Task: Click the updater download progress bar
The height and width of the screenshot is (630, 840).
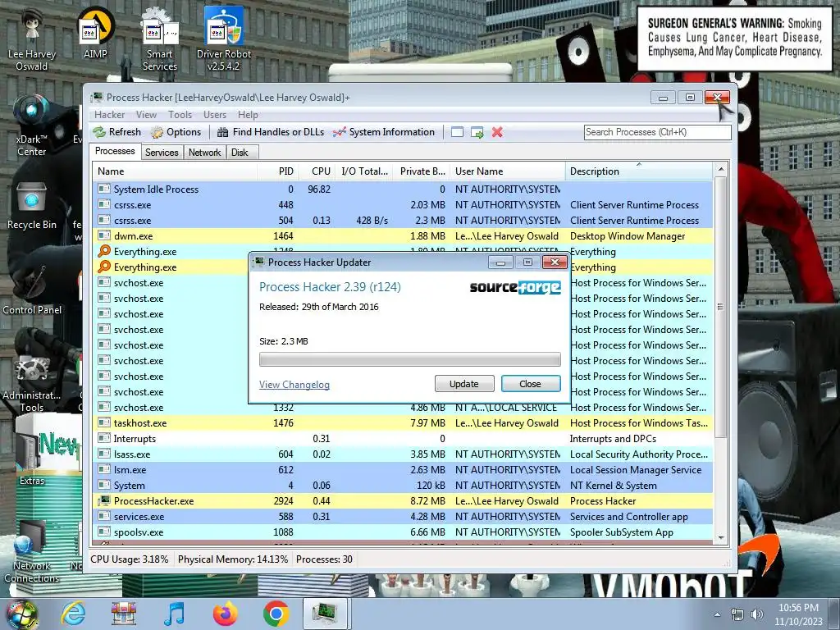Action: click(x=410, y=359)
